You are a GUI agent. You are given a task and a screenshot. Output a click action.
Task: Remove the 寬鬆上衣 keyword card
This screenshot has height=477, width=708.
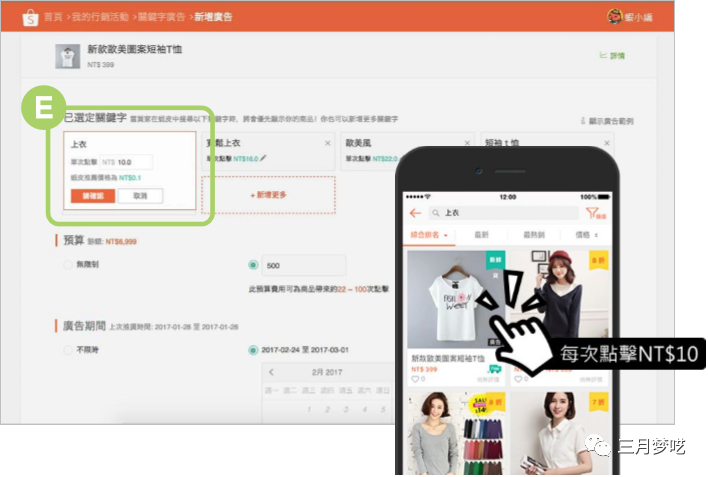[x=328, y=143]
